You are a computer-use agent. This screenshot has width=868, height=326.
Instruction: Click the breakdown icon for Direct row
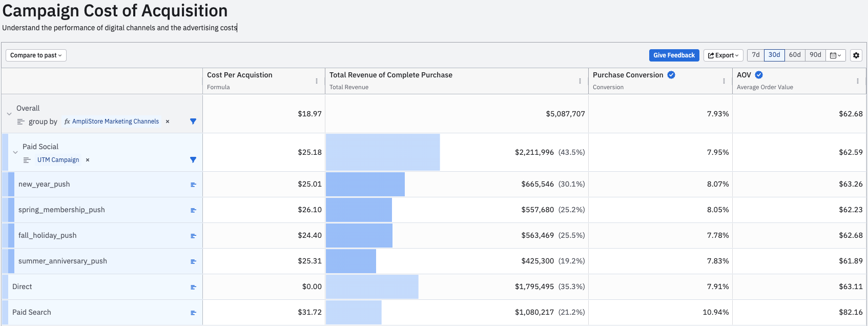point(193,287)
